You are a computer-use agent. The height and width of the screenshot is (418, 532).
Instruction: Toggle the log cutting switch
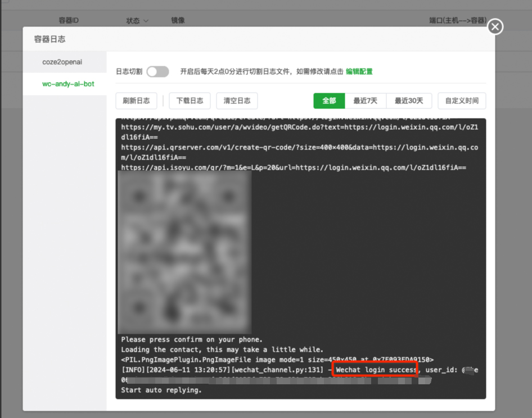coord(158,71)
